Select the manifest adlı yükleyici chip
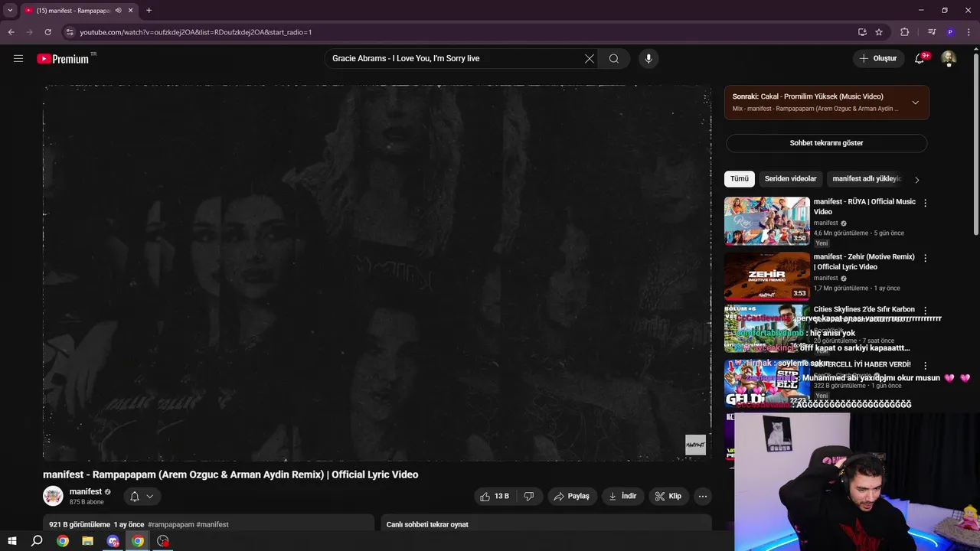Screen dimensions: 980x551 tap(867, 179)
